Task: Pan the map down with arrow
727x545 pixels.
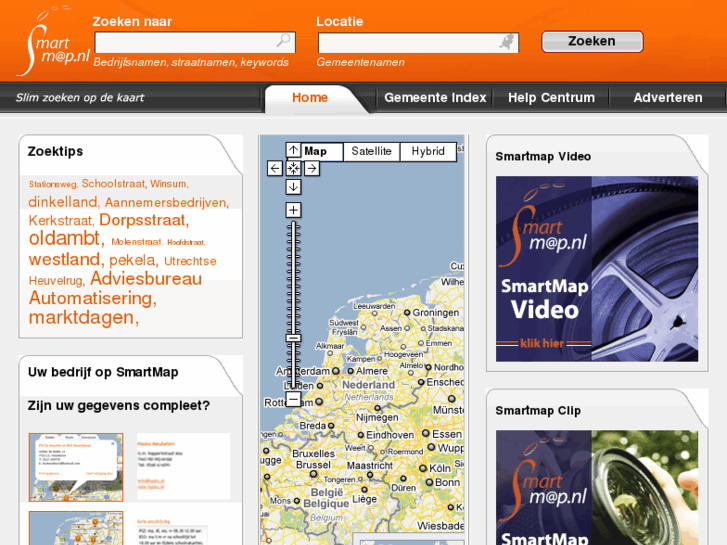Action: pyautogui.click(x=293, y=187)
